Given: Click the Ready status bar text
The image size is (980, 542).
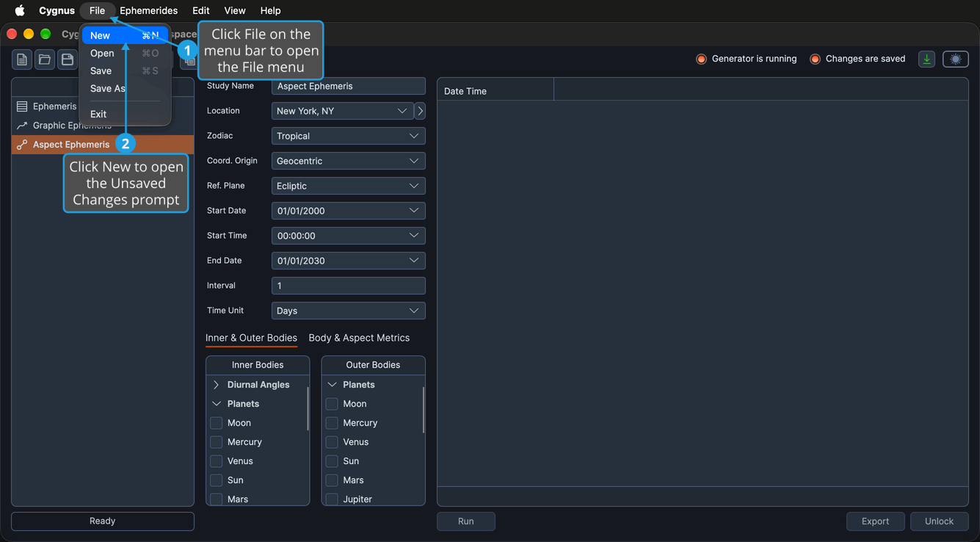Looking at the screenshot, I should 103,521.
